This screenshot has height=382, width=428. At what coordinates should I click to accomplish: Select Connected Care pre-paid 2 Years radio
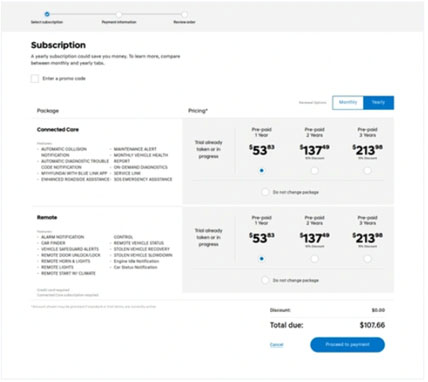click(x=314, y=171)
